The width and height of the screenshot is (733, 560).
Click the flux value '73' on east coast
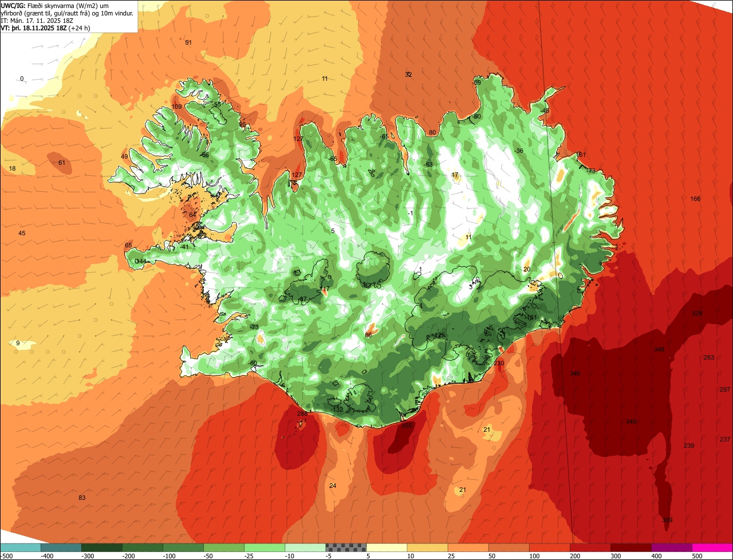[x=592, y=171]
